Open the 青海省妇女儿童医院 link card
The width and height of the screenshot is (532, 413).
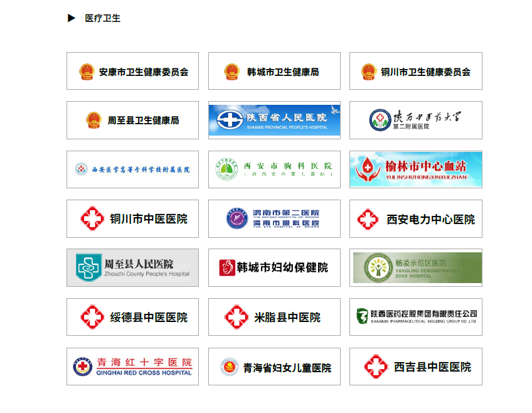[x=274, y=367]
